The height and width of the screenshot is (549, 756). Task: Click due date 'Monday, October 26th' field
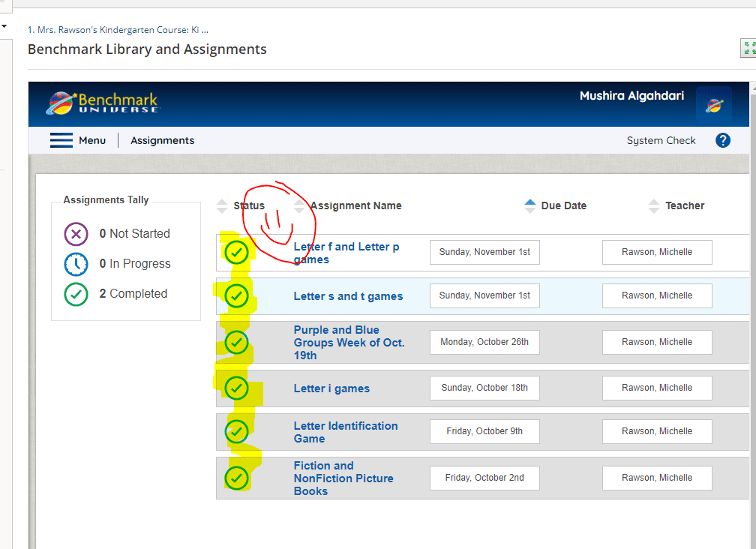click(x=484, y=342)
